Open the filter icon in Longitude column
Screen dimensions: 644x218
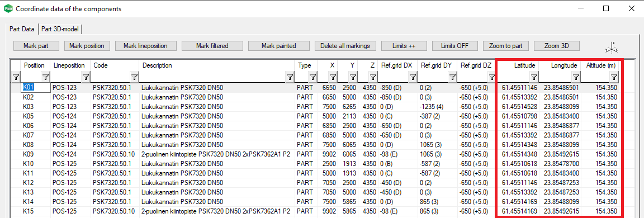pos(576,77)
